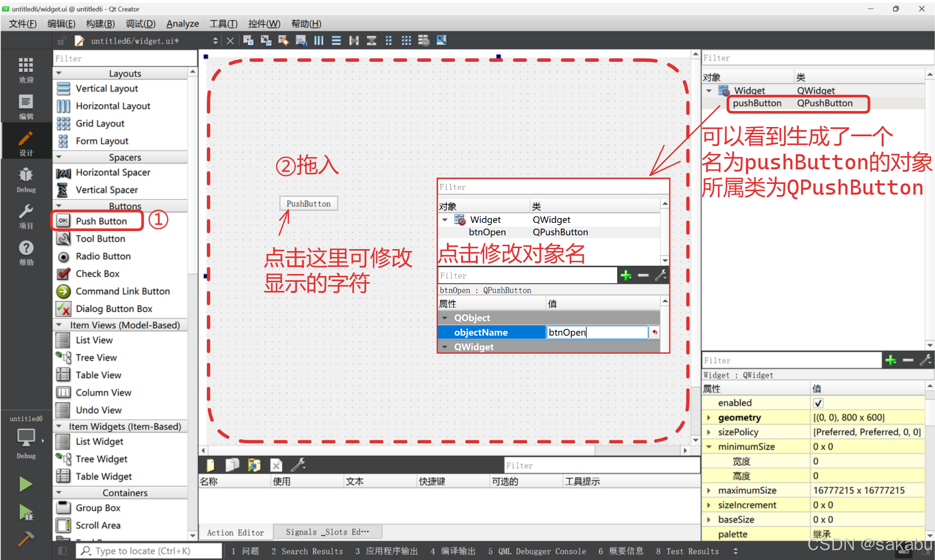Expand the geometry property

point(709,417)
